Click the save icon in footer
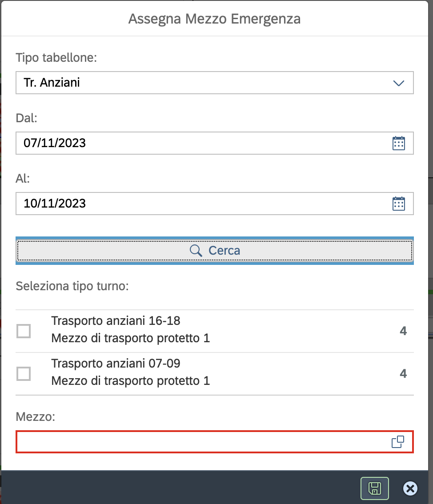Screen dimensions: 433x504 point(374,489)
